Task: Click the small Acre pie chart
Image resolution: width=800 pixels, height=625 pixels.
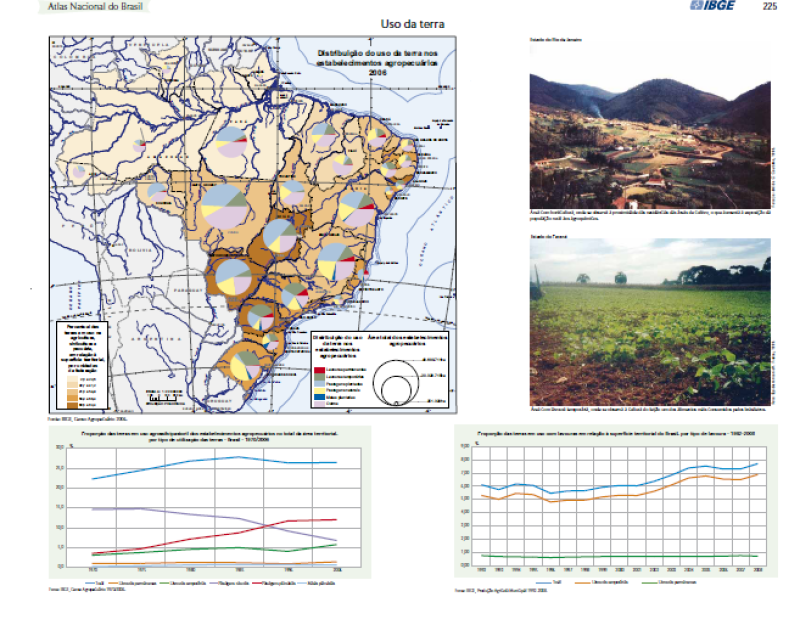Action: [x=79, y=171]
